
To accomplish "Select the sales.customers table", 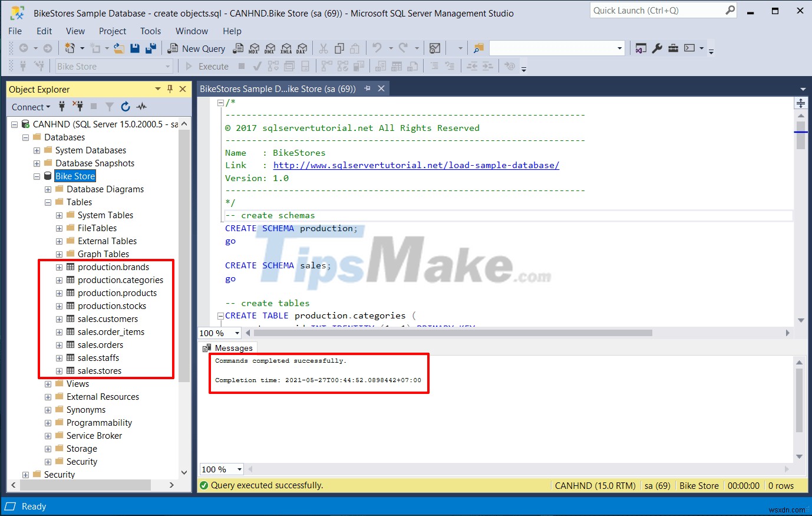I will point(107,318).
